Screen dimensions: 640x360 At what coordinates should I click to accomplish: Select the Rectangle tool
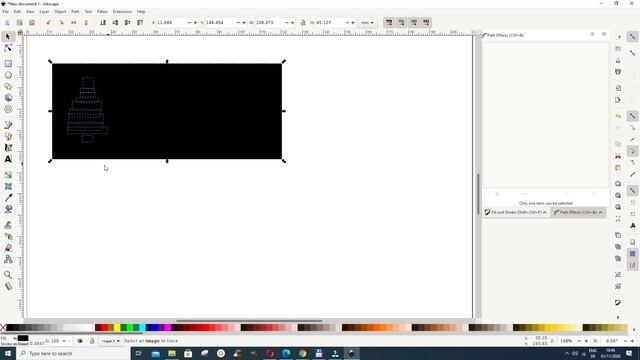(x=8, y=64)
